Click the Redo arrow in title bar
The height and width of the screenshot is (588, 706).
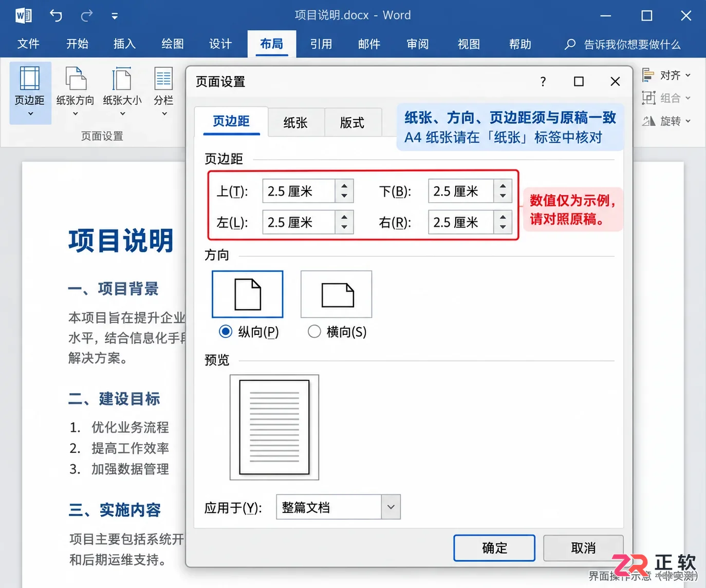click(87, 16)
